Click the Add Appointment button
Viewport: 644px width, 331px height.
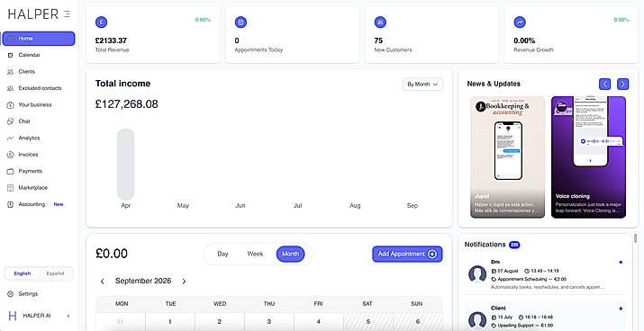[x=407, y=254]
